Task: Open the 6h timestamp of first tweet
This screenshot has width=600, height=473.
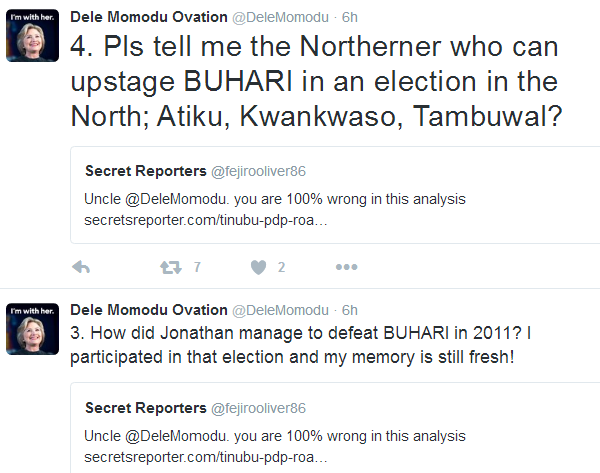Action: click(x=350, y=15)
